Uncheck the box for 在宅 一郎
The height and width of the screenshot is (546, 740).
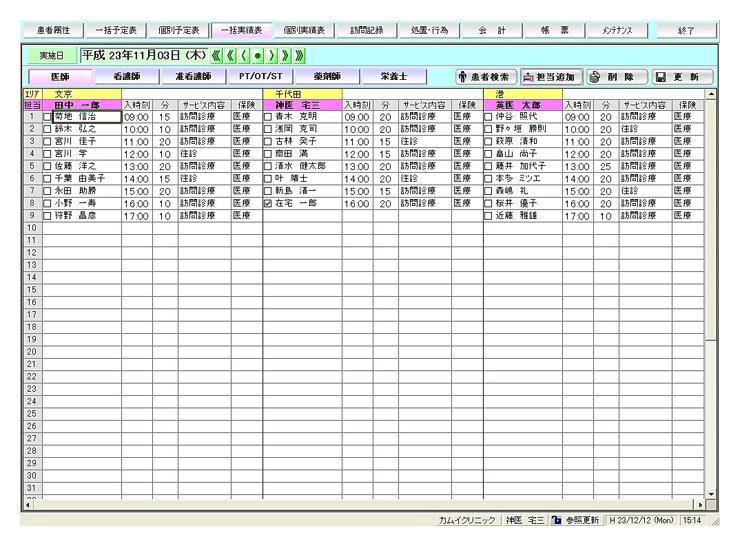268,203
